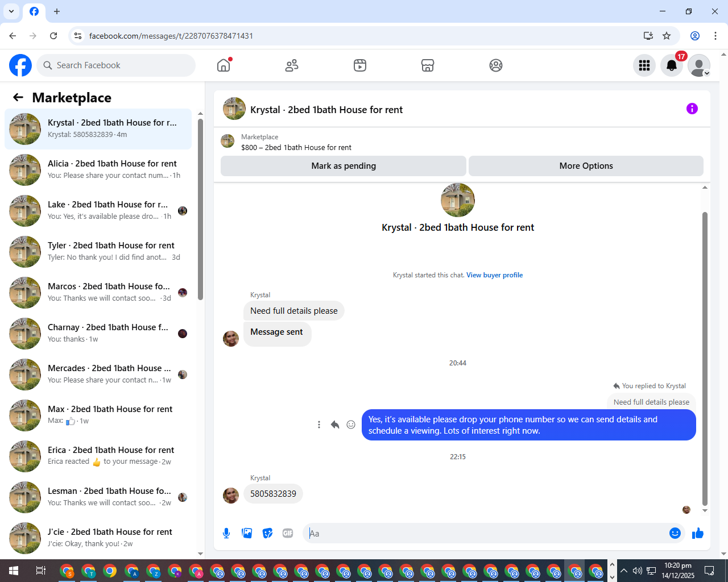The width and height of the screenshot is (728, 582).
Task: Open Erica conversation in the list
Action: (98, 456)
